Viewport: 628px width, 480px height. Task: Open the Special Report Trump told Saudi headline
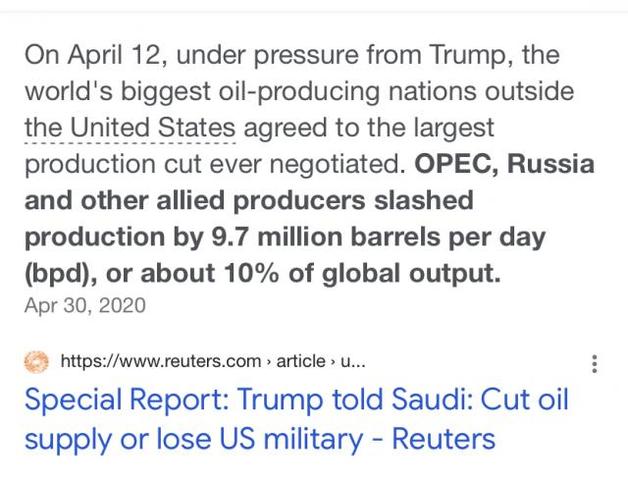296,419
